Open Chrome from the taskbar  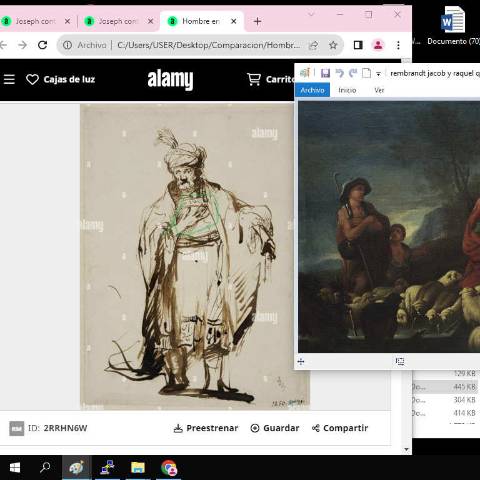[169, 468]
